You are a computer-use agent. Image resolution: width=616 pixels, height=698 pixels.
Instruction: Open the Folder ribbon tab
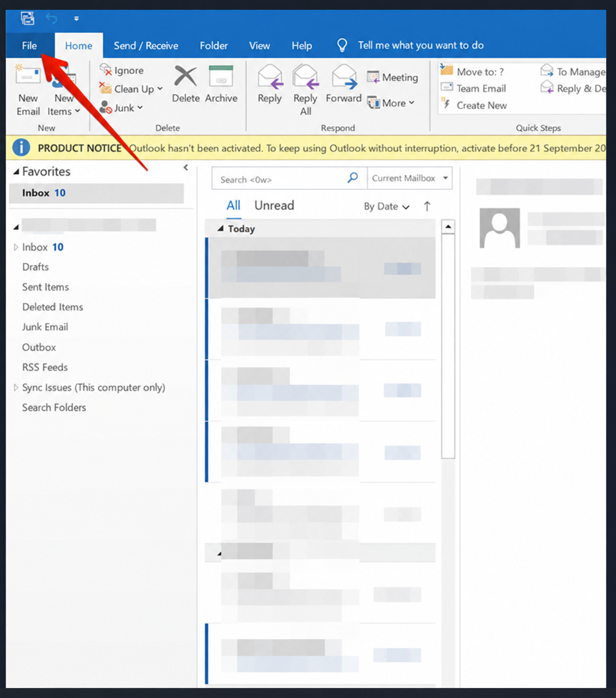(213, 45)
